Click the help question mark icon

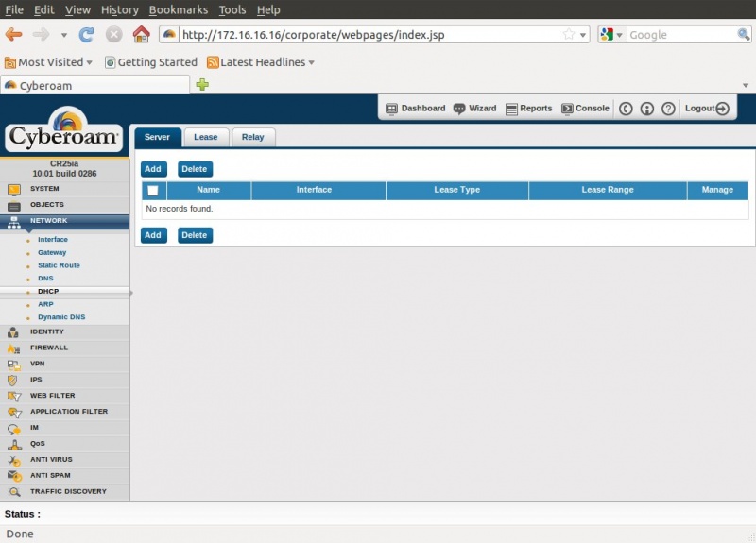668,109
